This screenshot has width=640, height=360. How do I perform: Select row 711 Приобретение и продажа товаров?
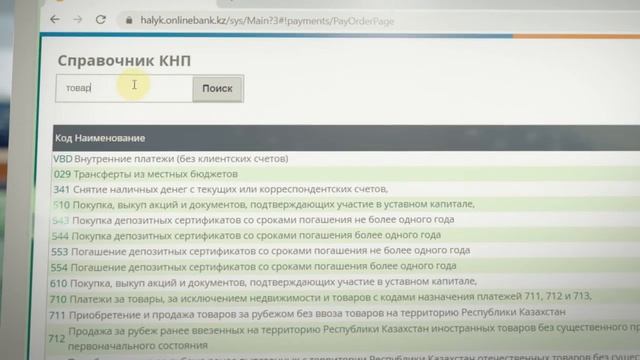click(x=344, y=313)
